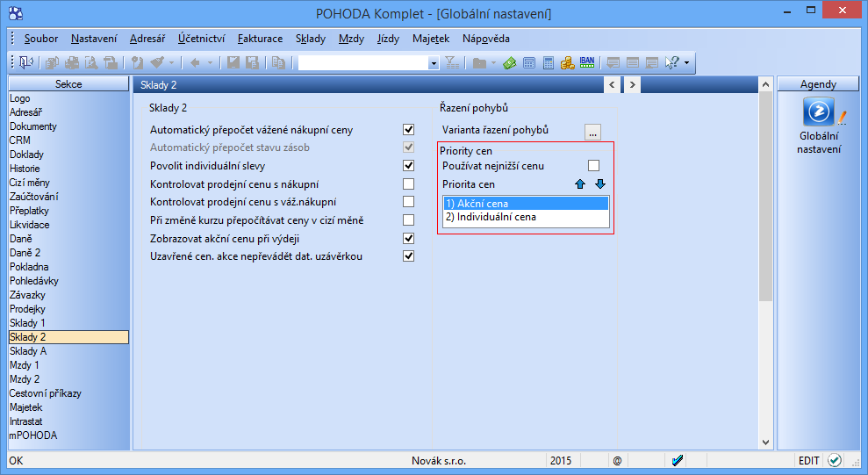Click the print icon in toolbar
The height and width of the screenshot is (475, 868).
pyautogui.click(x=72, y=63)
